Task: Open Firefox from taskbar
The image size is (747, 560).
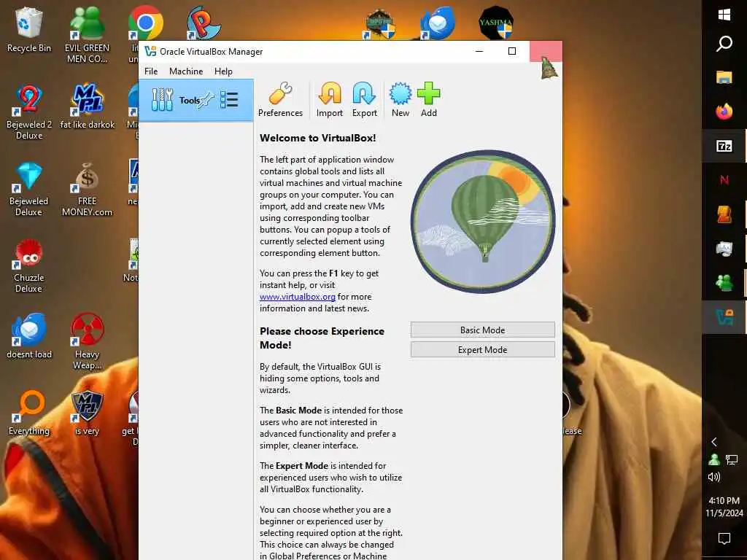Action: point(724,112)
